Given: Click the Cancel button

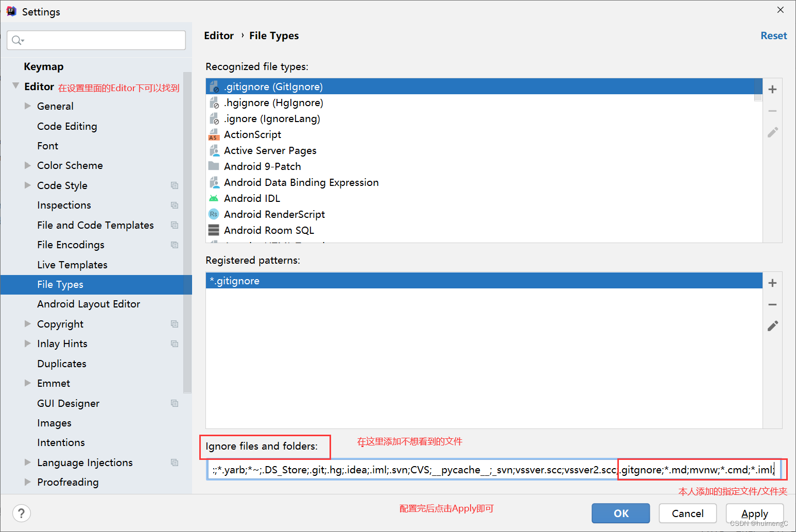Looking at the screenshot, I should tap(687, 513).
